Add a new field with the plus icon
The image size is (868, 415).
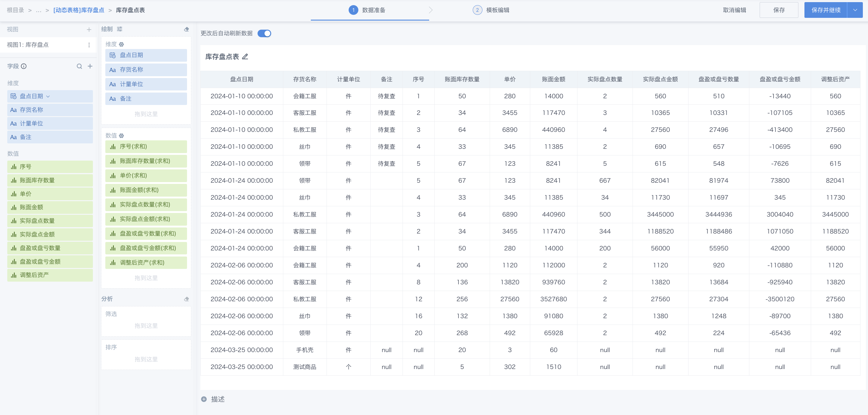90,66
